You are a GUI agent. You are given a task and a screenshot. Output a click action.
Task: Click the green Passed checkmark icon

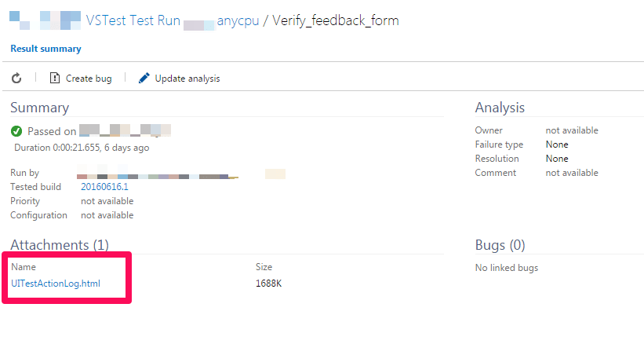click(x=16, y=131)
